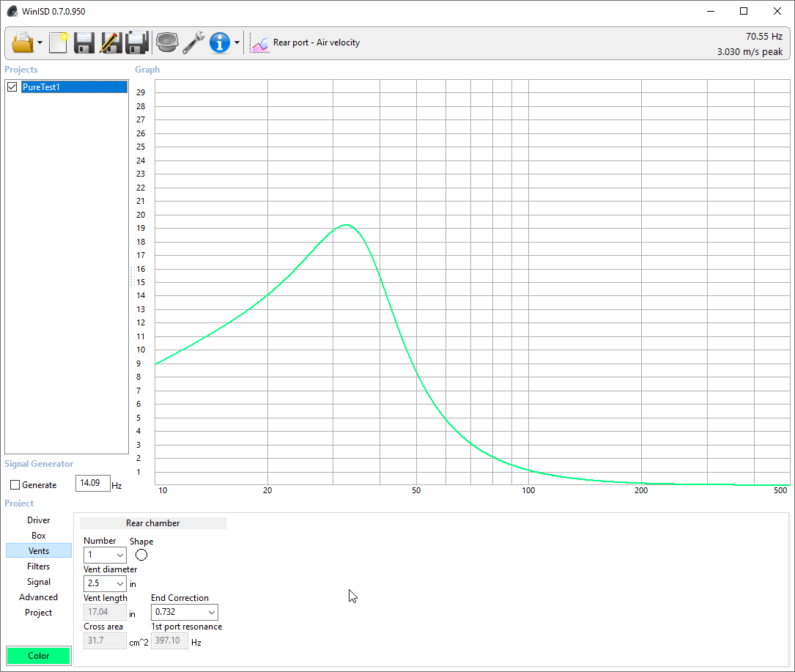Image resolution: width=795 pixels, height=672 pixels.
Task: Click the round vent Shape icon
Action: point(141,555)
